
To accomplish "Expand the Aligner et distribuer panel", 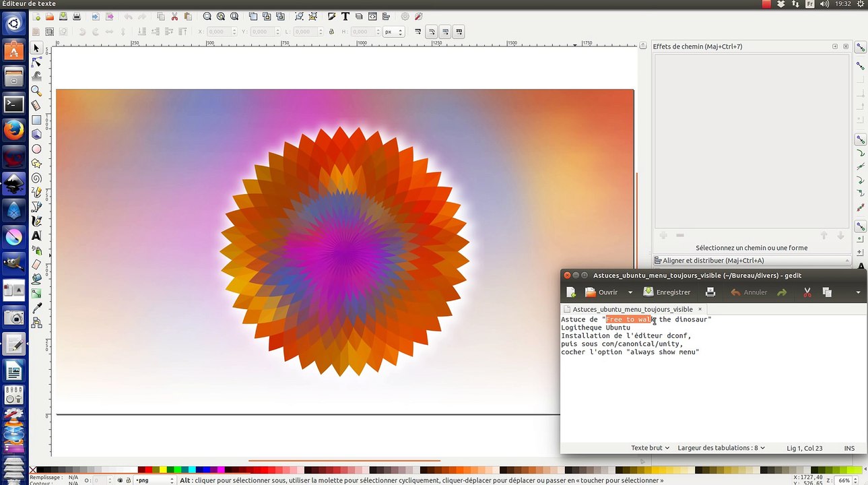I will click(x=752, y=261).
